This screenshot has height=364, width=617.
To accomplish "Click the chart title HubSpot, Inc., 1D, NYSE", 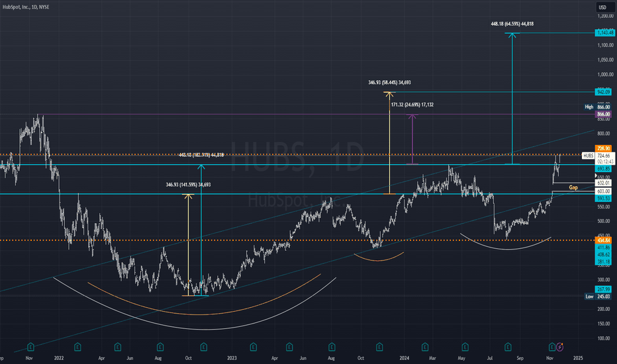I will pyautogui.click(x=26, y=7).
